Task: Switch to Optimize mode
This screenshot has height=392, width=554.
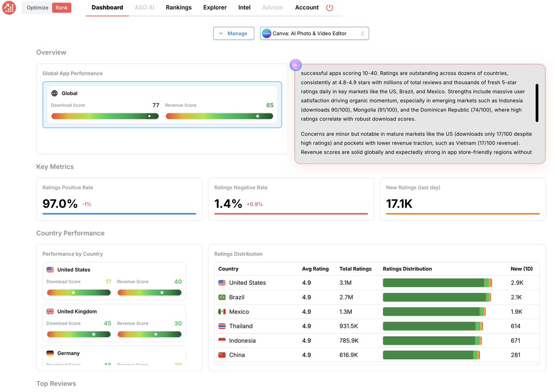Action: (37, 7)
